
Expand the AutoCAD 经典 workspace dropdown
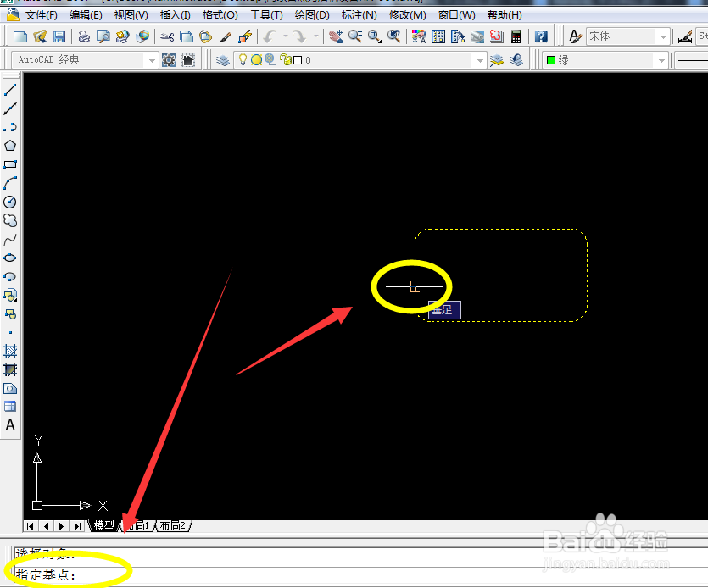[151, 60]
